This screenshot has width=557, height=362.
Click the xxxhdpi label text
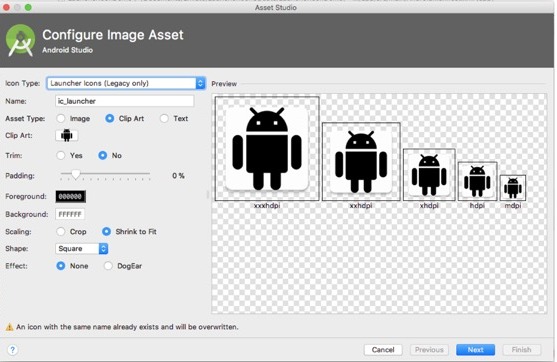click(x=267, y=205)
